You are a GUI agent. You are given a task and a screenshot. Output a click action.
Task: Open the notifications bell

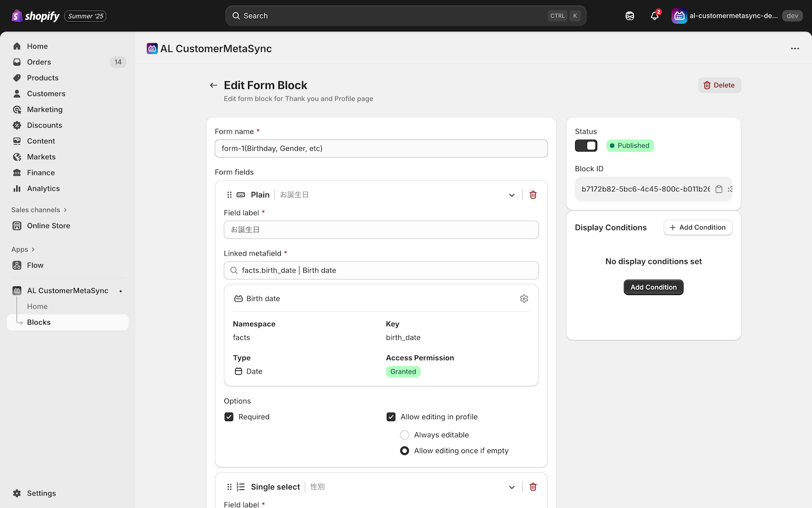coord(654,16)
